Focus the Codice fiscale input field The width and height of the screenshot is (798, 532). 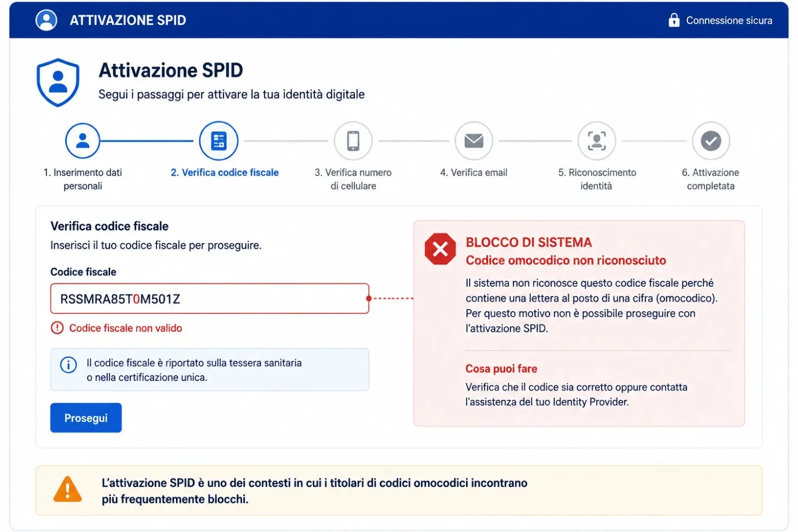(x=210, y=299)
